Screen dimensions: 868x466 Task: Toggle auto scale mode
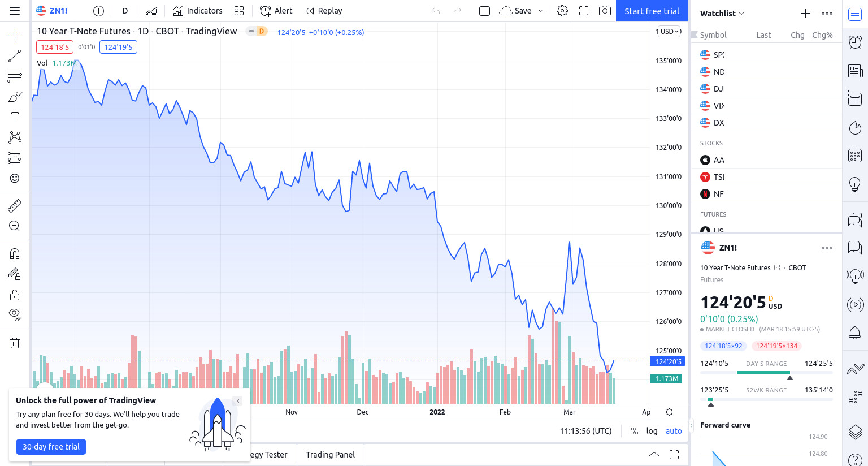[674, 431]
